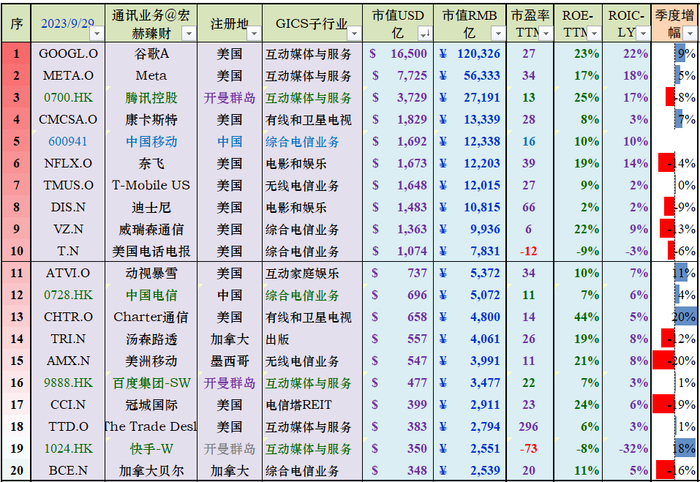Select P/E cell showing 296
Image resolution: width=700 pixels, height=482 pixels.
(529, 426)
